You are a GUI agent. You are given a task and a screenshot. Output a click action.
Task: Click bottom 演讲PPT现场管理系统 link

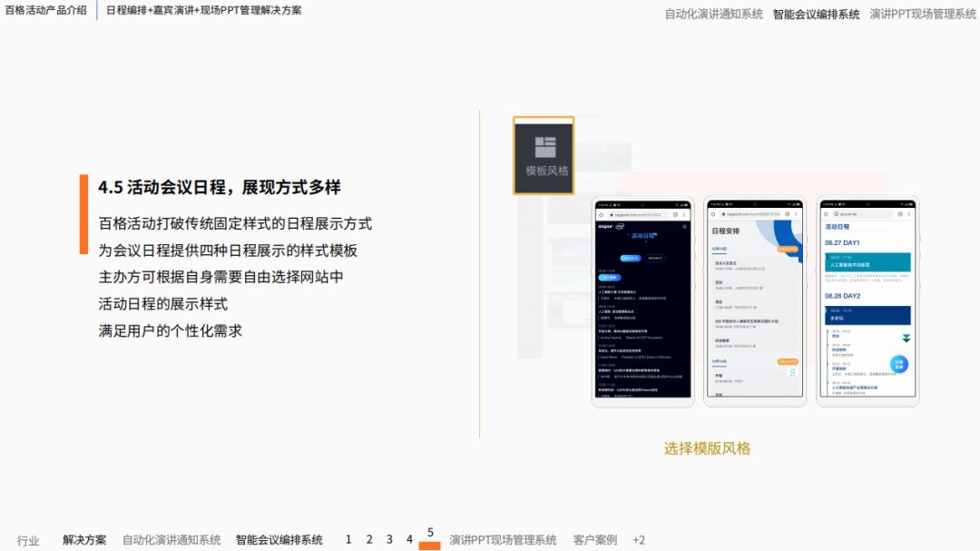(x=503, y=540)
